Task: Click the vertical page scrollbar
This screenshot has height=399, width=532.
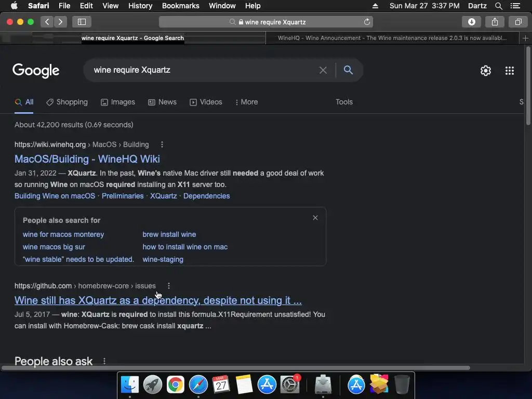Action: (x=528, y=86)
